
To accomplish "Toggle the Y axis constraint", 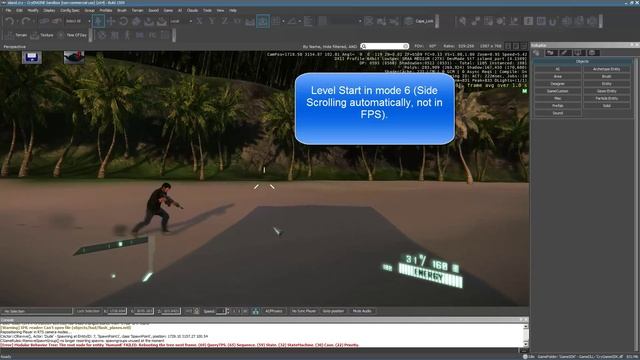I will click(x=212, y=21).
